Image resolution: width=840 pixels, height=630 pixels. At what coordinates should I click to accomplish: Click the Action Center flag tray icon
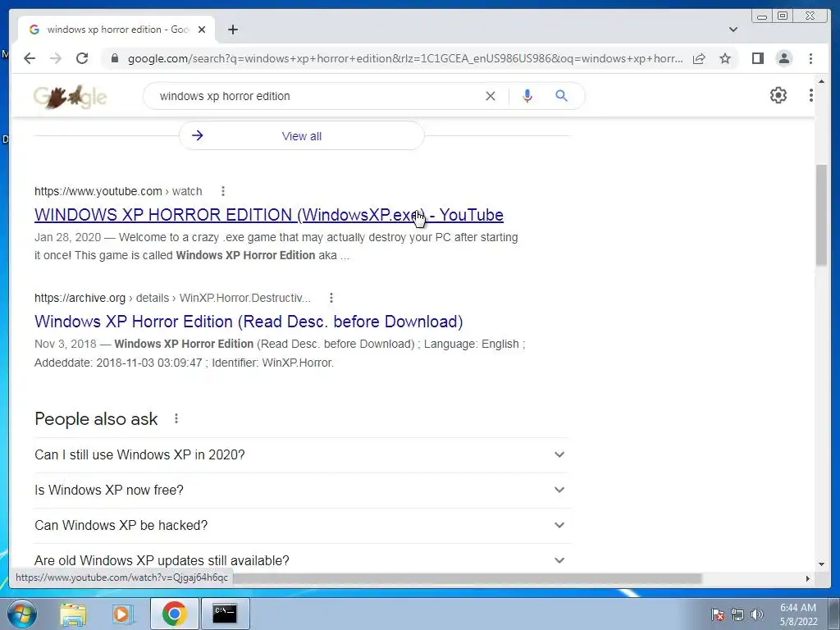[717, 614]
